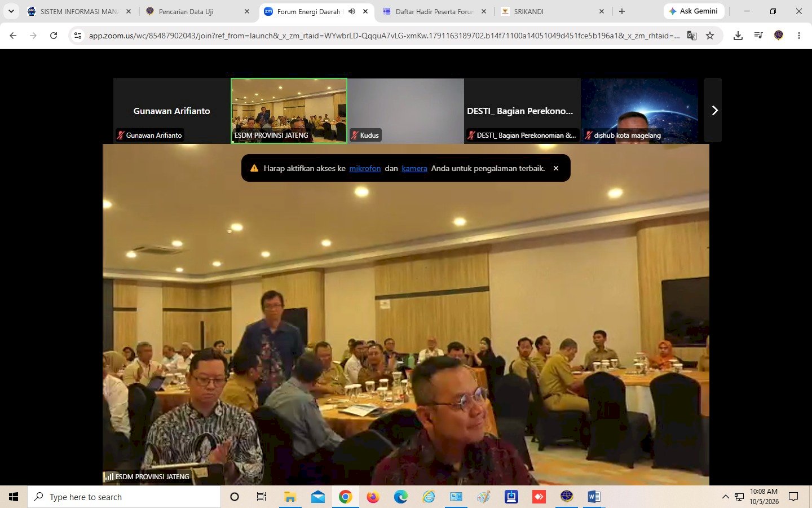Open the Chrome profile avatar
Viewport: 812px width, 508px height.
(x=779, y=36)
